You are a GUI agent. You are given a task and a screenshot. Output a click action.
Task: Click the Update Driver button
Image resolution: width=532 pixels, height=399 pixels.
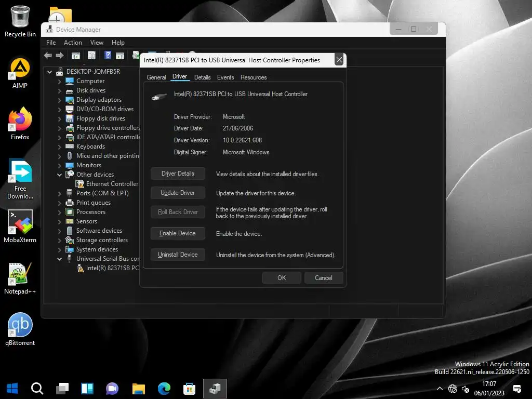click(x=178, y=193)
